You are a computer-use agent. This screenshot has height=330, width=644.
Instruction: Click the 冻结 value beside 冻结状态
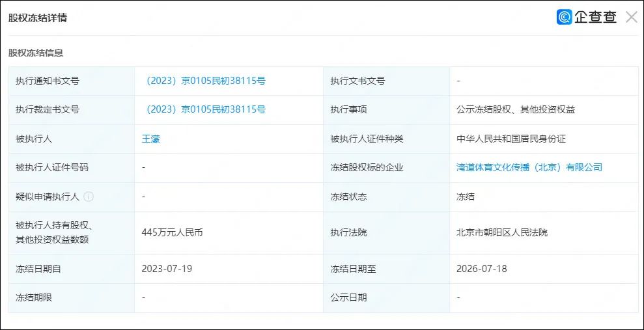[466, 197]
